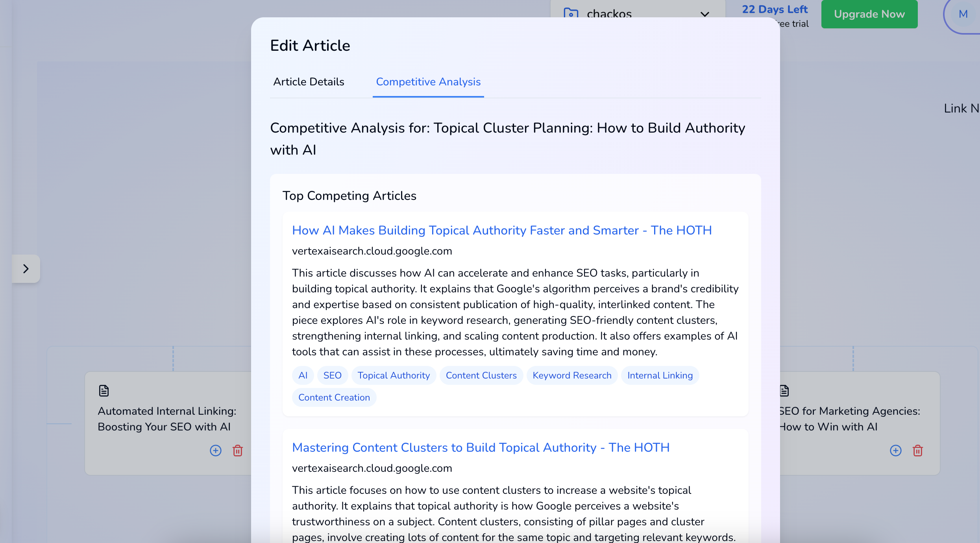Add a node to SEO for Marketing Agencies card
This screenshot has width=980, height=543.
click(x=896, y=451)
